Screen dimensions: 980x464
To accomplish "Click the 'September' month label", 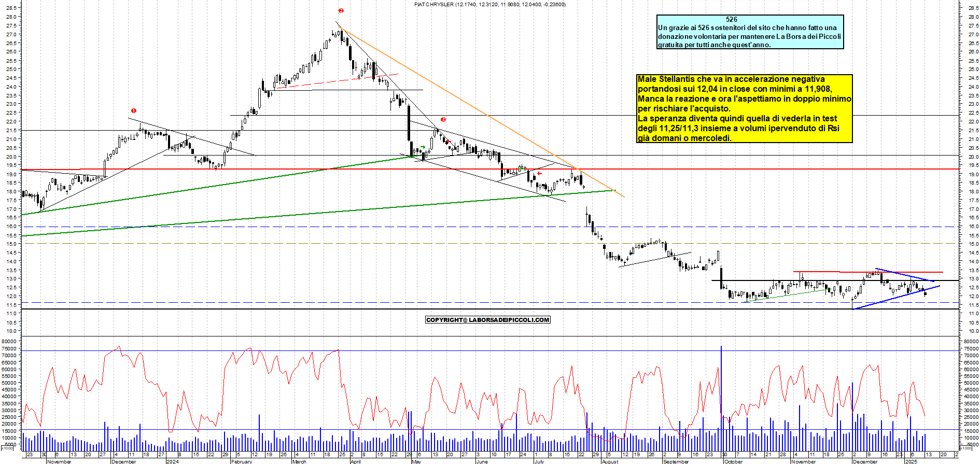I will click(676, 461).
